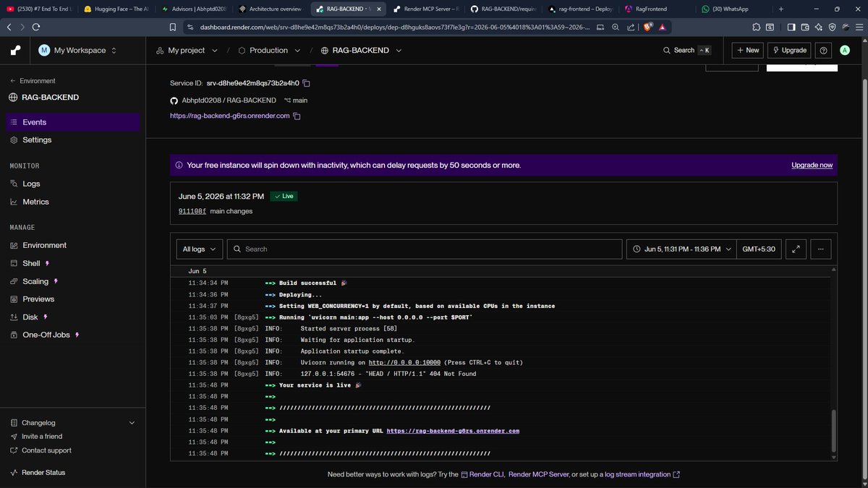Bookmark this page
The width and height of the screenshot is (868, 488).
click(173, 27)
